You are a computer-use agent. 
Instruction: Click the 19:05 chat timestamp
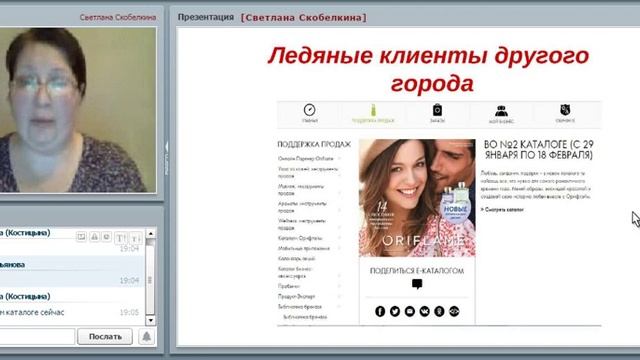click(x=129, y=312)
